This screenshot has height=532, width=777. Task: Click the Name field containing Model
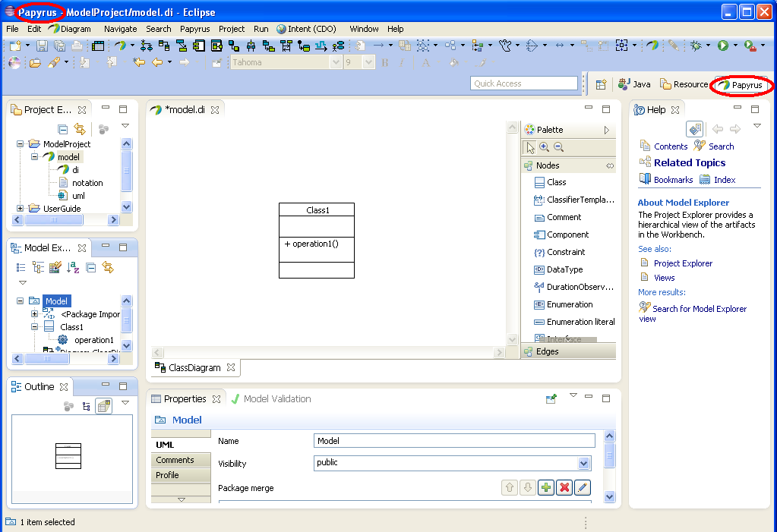pyautogui.click(x=454, y=441)
